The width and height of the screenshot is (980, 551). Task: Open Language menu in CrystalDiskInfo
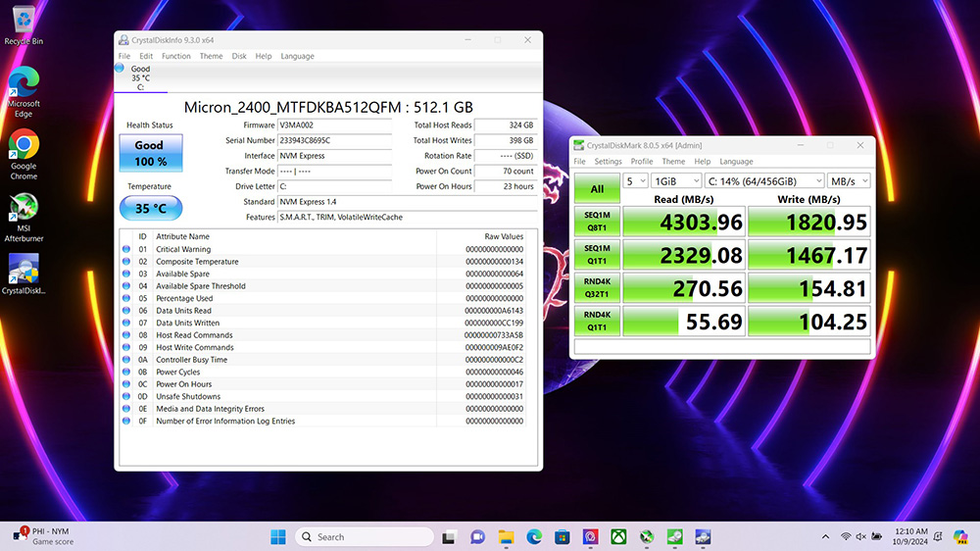pyautogui.click(x=297, y=56)
